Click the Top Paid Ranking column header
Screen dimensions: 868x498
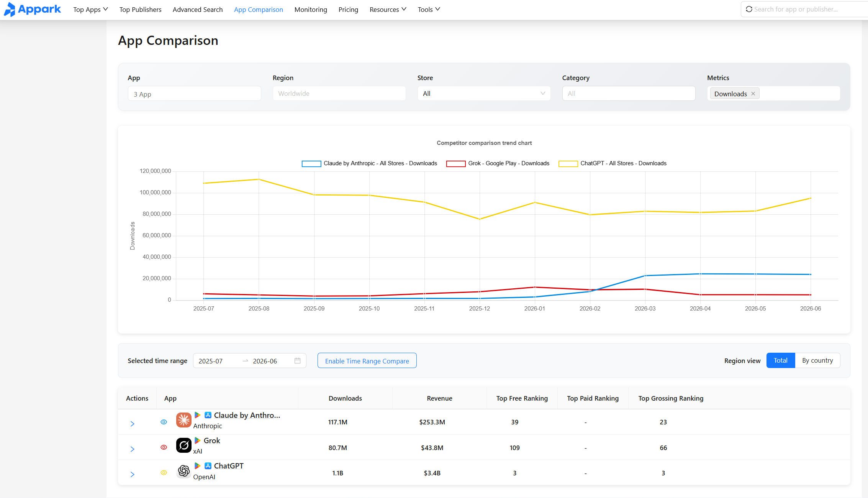(593, 398)
